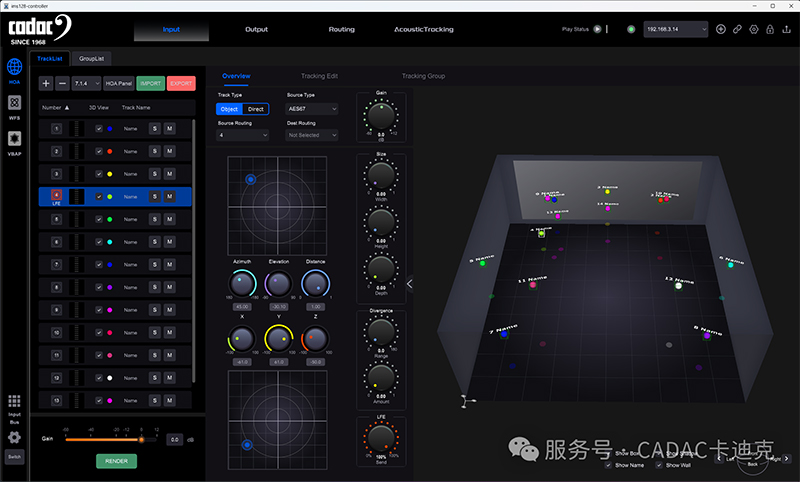The image size is (800, 482).
Task: Toggle the Show Name checkbox
Action: coord(609,465)
